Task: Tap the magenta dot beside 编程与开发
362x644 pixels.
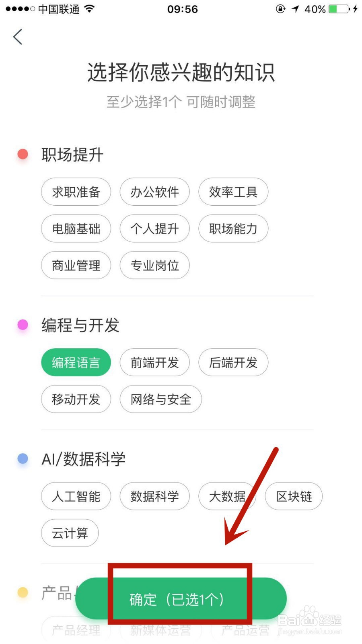Action: point(23,324)
